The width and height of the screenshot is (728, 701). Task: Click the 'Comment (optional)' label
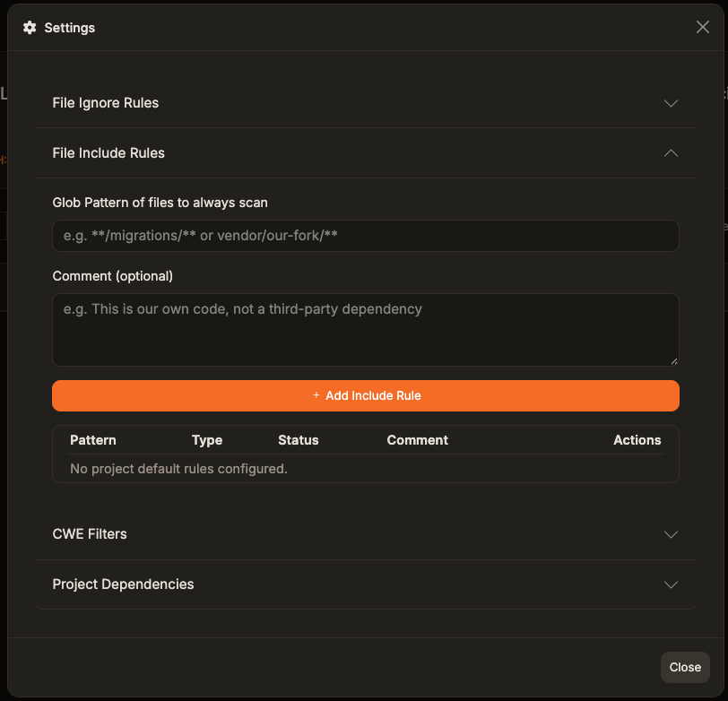pyautogui.click(x=113, y=276)
